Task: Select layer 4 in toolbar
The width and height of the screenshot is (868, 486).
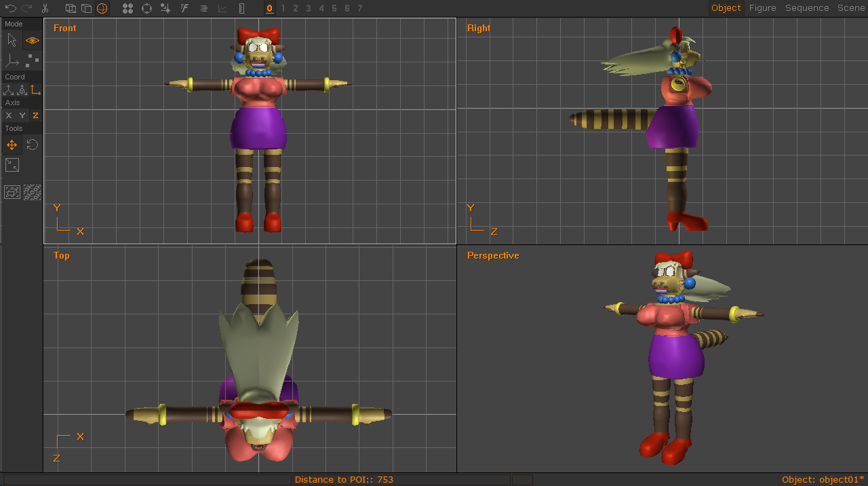Action: [x=321, y=8]
